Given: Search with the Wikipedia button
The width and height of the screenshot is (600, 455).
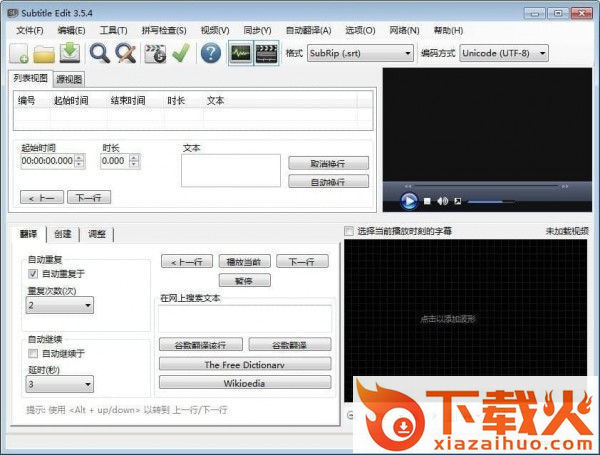Looking at the screenshot, I should [x=245, y=382].
